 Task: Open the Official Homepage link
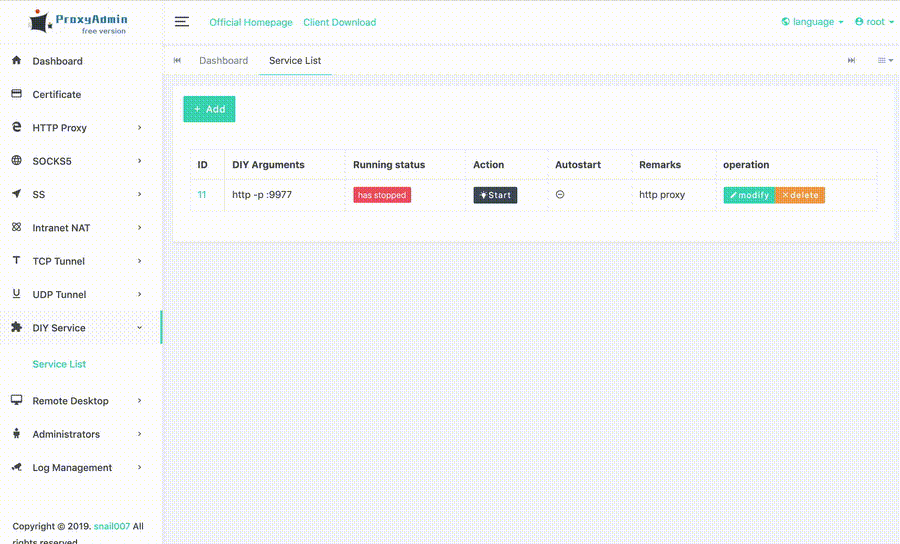[251, 22]
